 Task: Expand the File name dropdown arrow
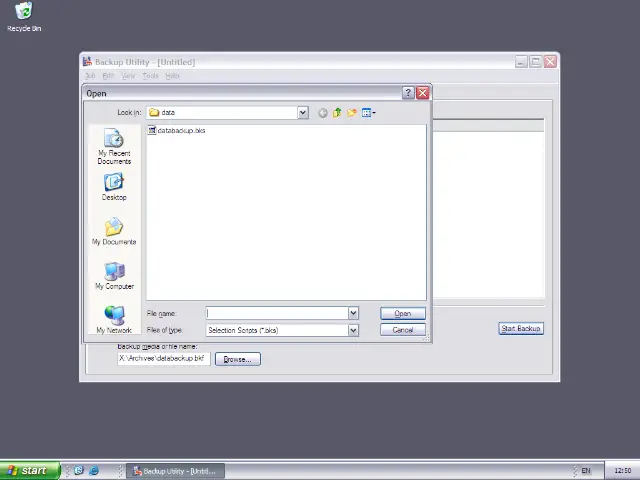[x=353, y=314]
